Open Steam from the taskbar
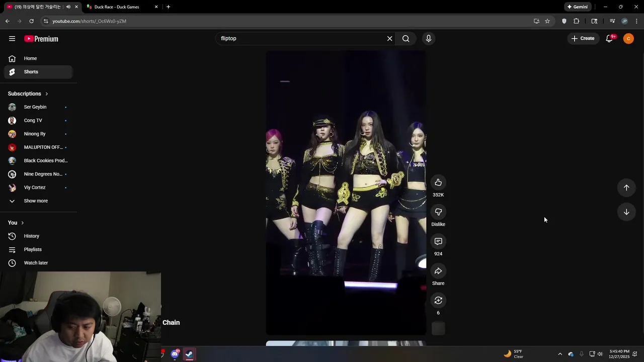This screenshot has width=644, height=362. (189, 354)
